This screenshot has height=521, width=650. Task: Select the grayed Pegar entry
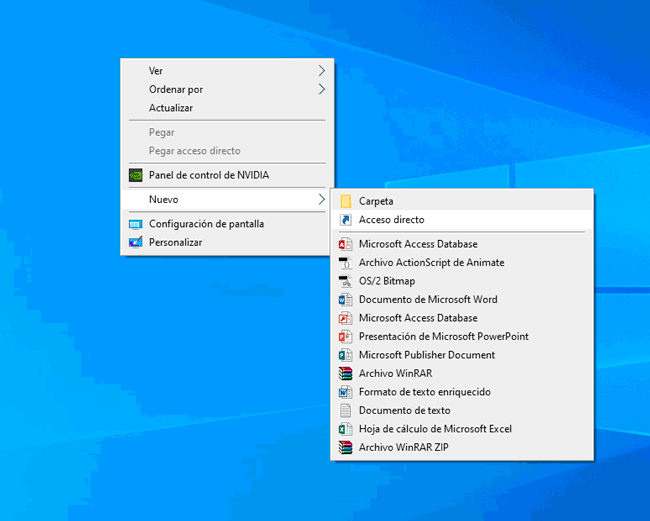click(x=227, y=132)
